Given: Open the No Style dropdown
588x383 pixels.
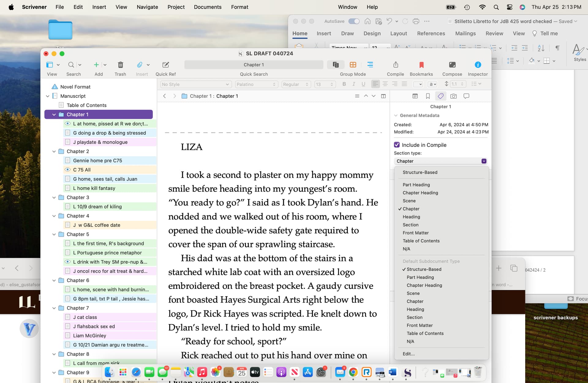Looking at the screenshot, I should coord(195,84).
